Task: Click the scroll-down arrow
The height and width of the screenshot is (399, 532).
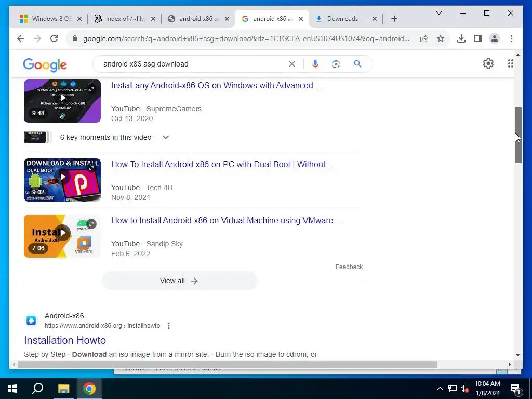Action: pos(518,355)
